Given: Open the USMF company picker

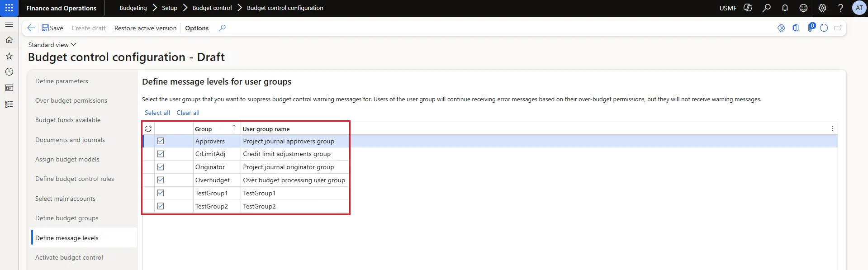Looking at the screenshot, I should [728, 8].
